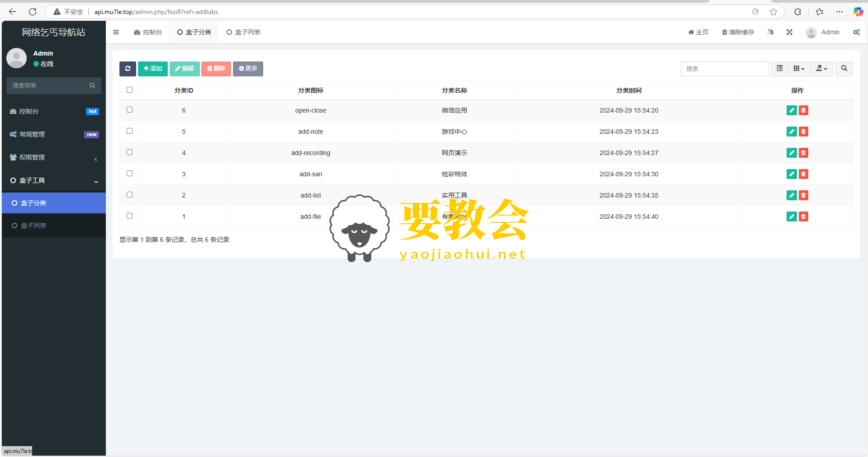Screen dimensions: 868x457
Task: Toggle the table card view
Action: [779, 69]
